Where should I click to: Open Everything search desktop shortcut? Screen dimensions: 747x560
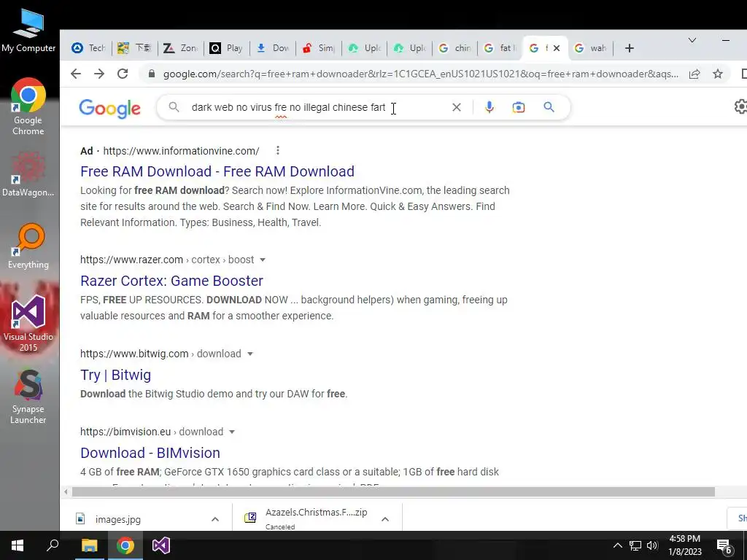click(28, 246)
